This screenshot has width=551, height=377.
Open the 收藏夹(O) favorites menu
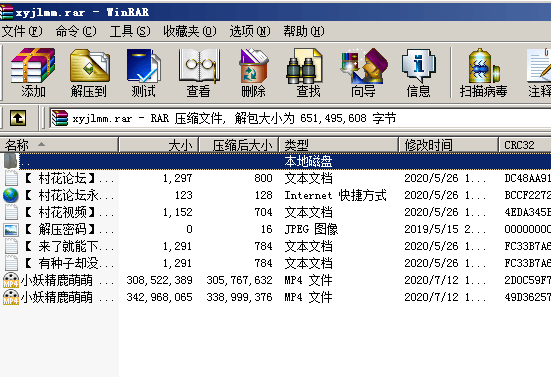[x=190, y=32]
